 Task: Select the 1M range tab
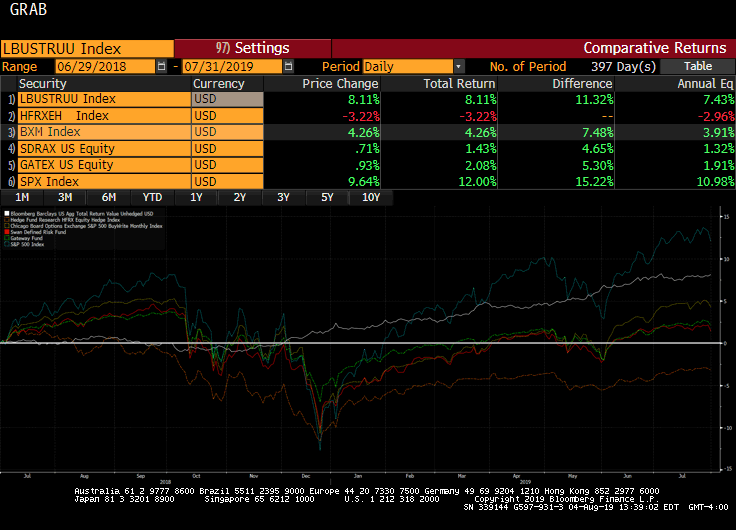(x=22, y=197)
